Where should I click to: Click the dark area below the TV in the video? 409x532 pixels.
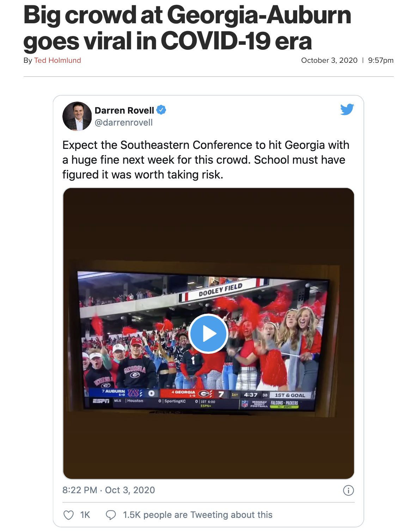coord(208,448)
